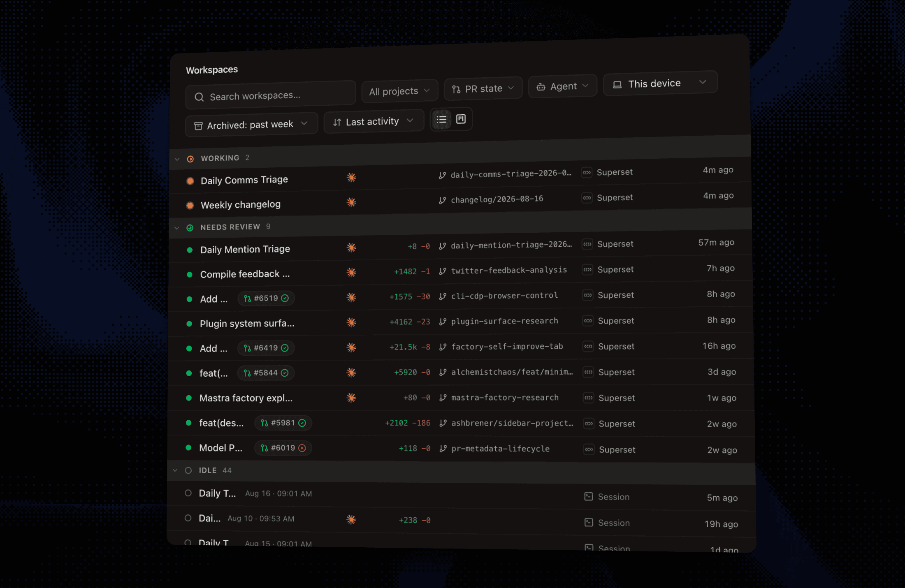Click the Search workspaces input field
This screenshot has height=588, width=905.
[270, 95]
